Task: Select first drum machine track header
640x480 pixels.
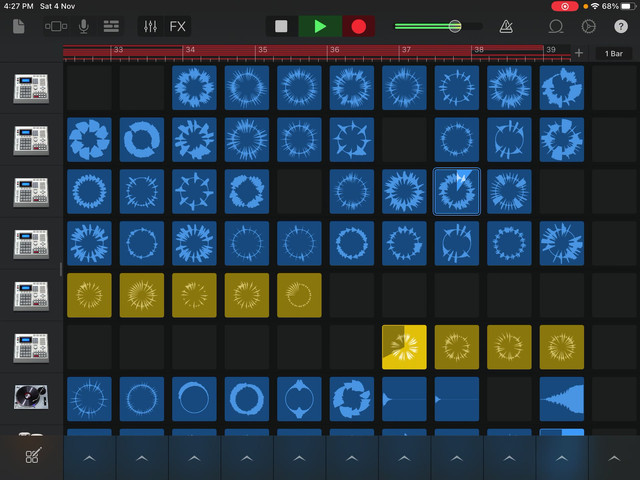Action: (31, 88)
